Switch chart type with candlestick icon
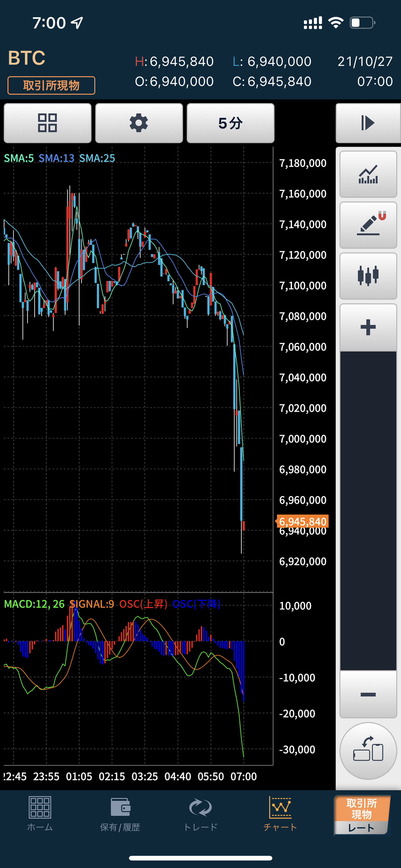The height and width of the screenshot is (868, 401). click(x=368, y=276)
